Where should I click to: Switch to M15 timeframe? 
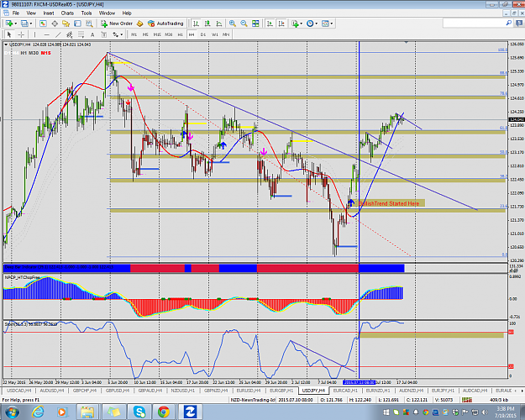coord(157,34)
